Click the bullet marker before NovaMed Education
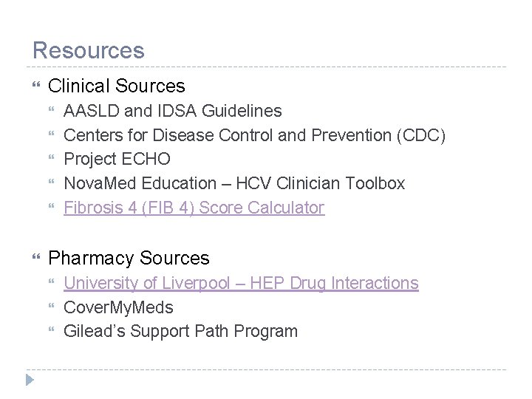532x399 pixels. click(x=52, y=182)
